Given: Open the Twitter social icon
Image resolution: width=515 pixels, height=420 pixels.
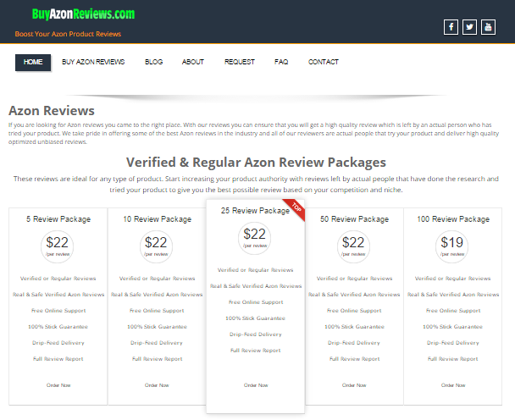Looking at the screenshot, I should [469, 26].
